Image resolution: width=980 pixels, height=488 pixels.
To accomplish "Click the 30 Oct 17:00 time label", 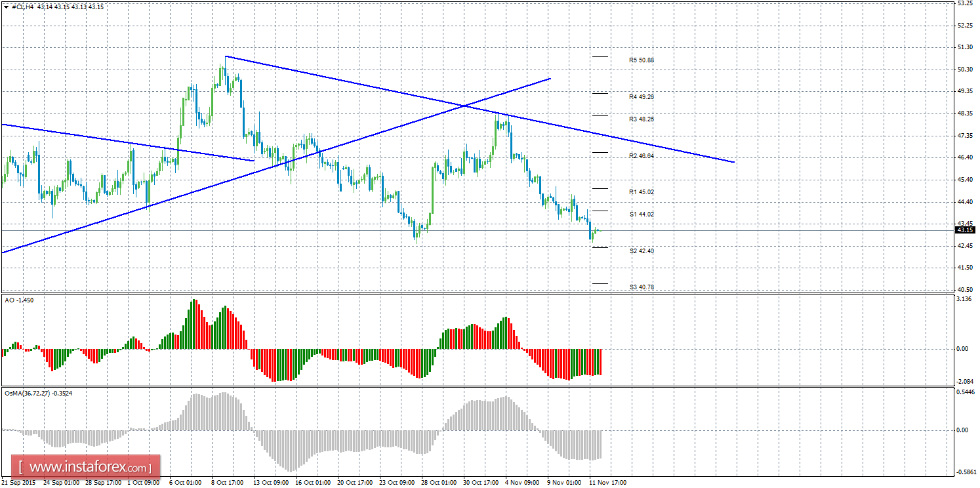I will click(x=481, y=483).
